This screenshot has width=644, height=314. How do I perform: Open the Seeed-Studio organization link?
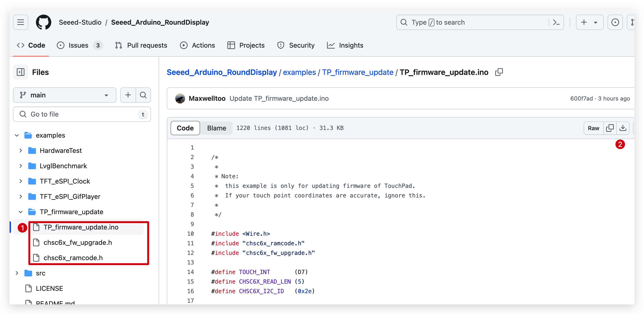coord(80,22)
